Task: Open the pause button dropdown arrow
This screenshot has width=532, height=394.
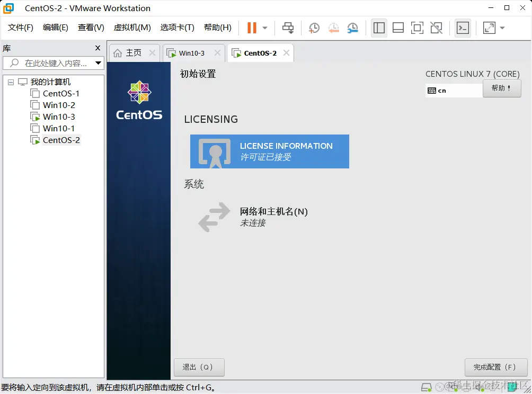Action: point(265,28)
